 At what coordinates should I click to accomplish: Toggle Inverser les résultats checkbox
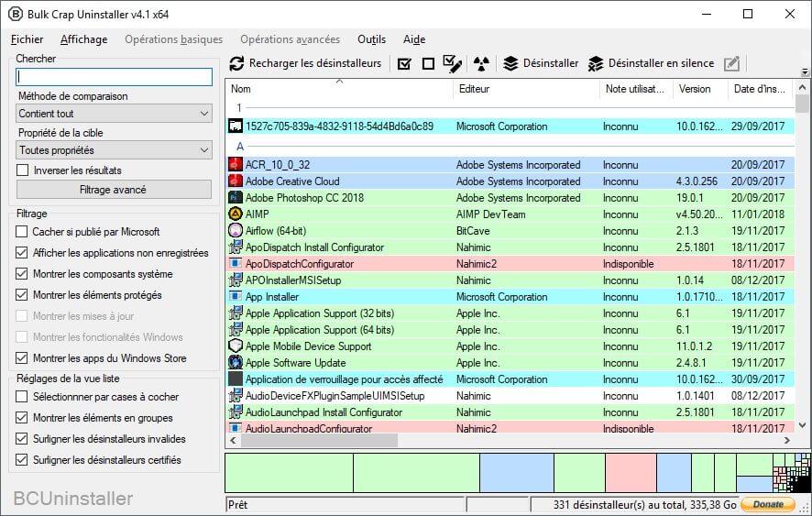click(x=22, y=170)
